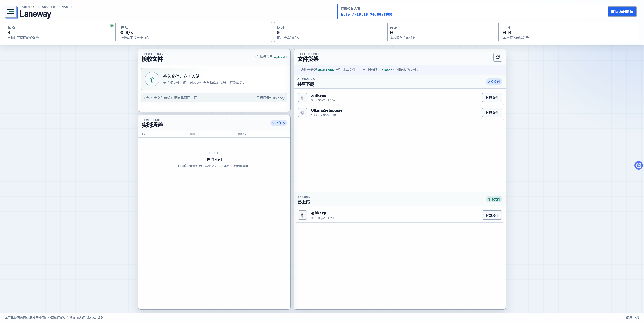Click the 1.3 GB · 06/23 10:35 details
Image resolution: width=644 pixels, height=322 pixels.
[x=325, y=115]
